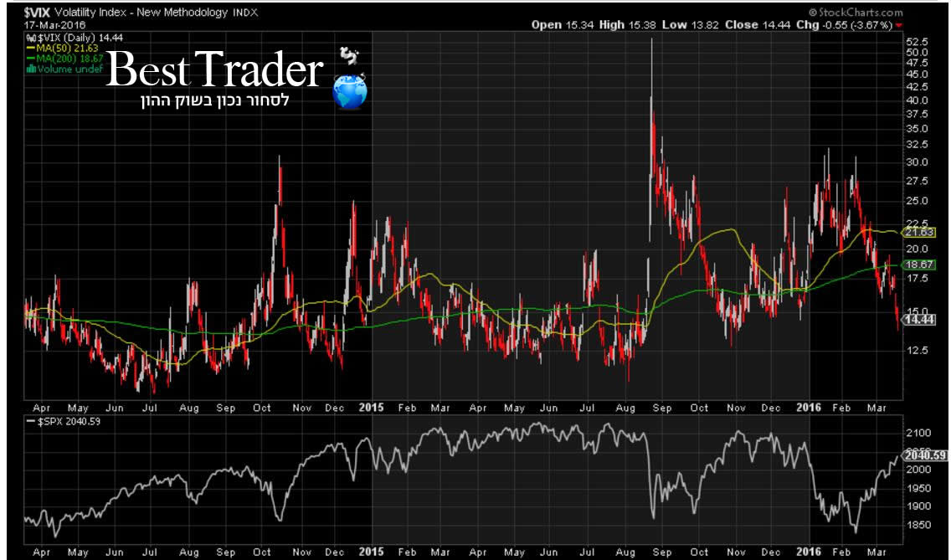
Task: Click the red down arrow after Chg value
Action: [900, 25]
